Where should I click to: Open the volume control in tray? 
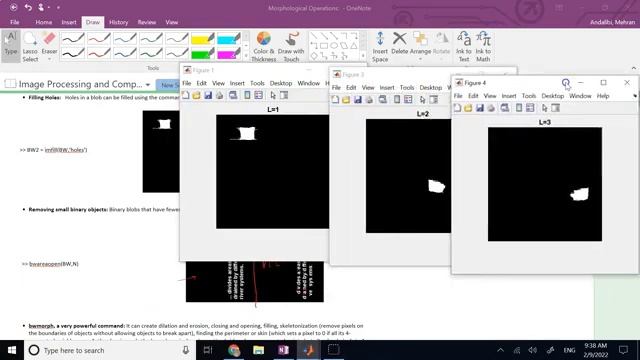click(x=533, y=350)
